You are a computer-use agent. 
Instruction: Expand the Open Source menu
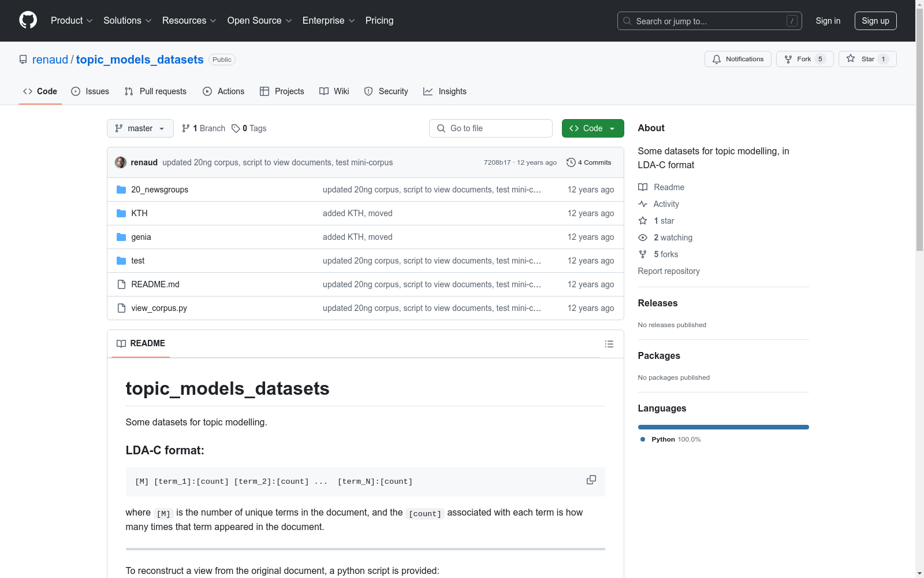pos(260,21)
